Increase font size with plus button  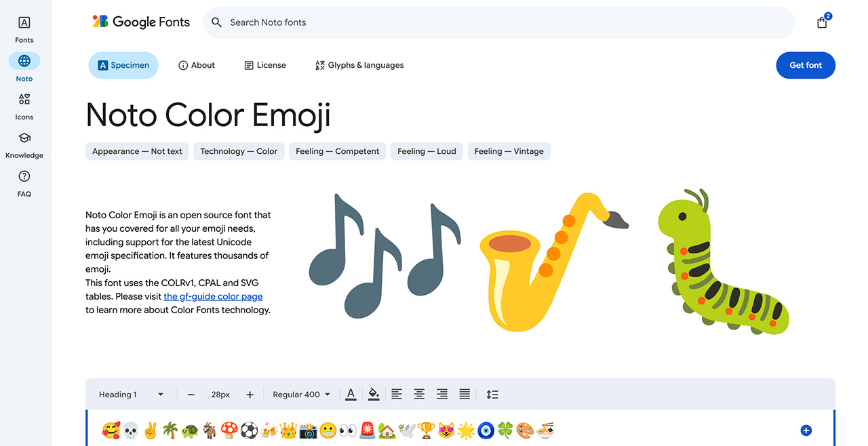click(x=250, y=394)
